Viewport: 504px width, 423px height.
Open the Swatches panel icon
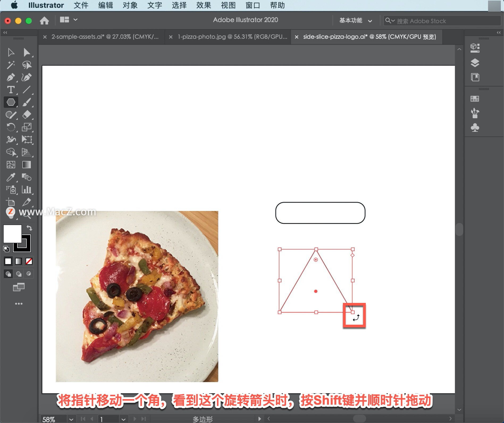(x=475, y=99)
